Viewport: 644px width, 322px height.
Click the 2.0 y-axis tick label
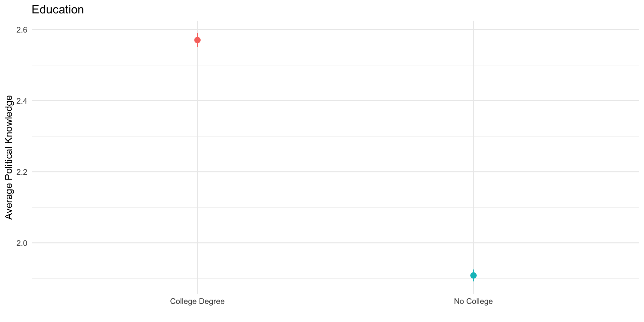tap(22, 243)
